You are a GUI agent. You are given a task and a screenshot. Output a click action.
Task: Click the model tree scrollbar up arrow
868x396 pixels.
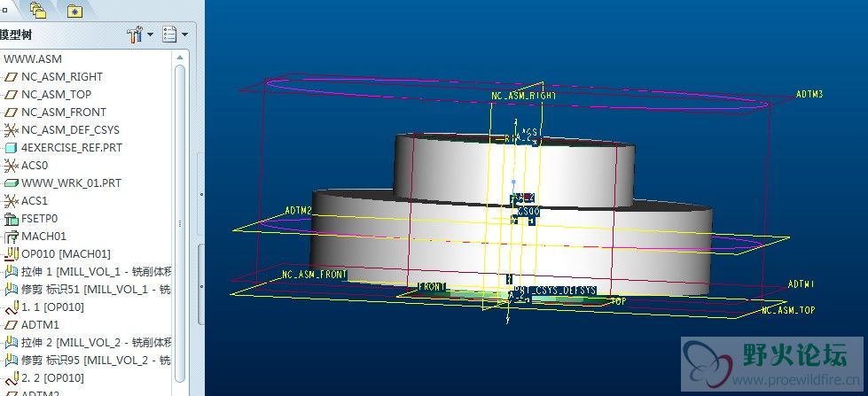180,57
